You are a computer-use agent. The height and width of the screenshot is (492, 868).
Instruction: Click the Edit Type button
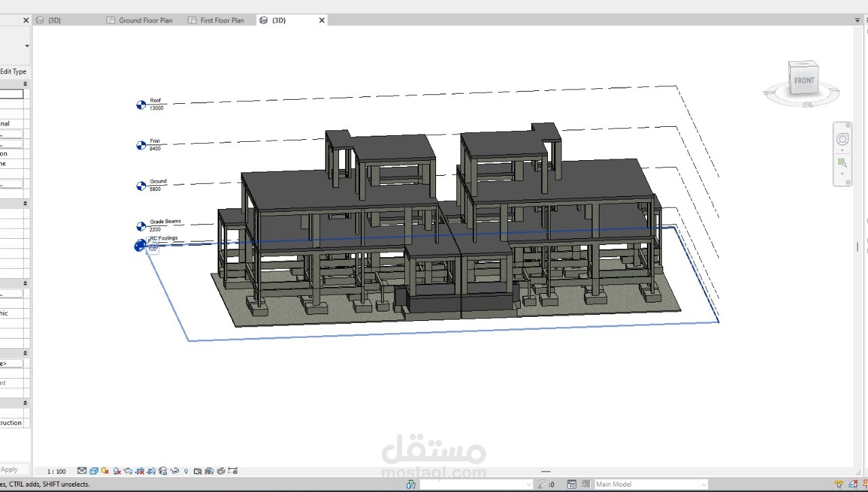[x=13, y=71]
